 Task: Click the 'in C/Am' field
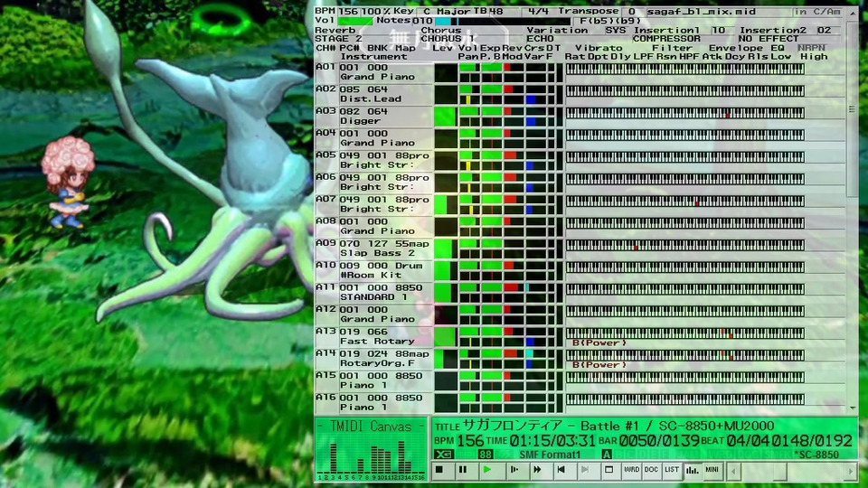[x=817, y=11]
